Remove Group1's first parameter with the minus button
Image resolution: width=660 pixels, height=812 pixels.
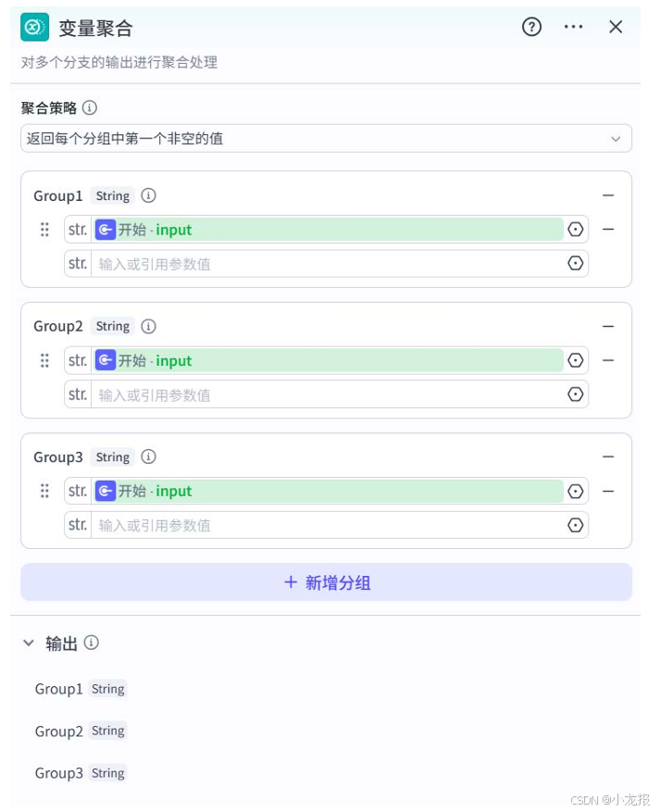[608, 229]
